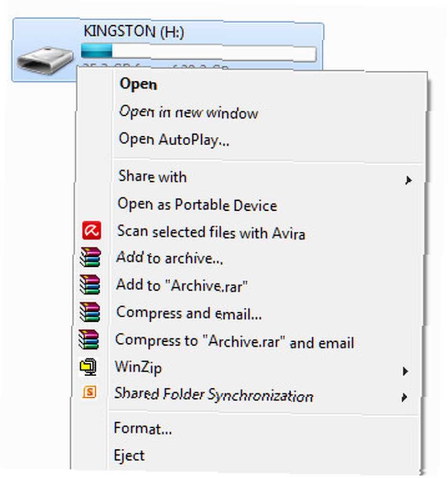Expand the Shared Folder Synchronization submenu arrow

(x=404, y=397)
